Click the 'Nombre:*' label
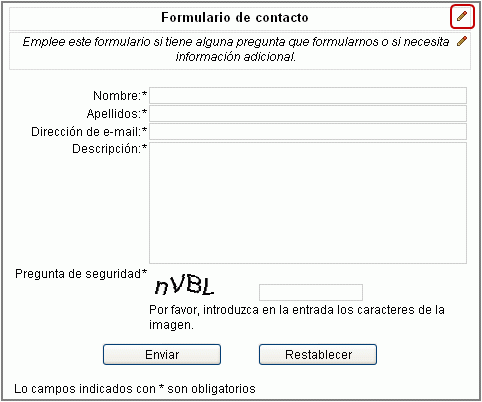 click(120, 96)
